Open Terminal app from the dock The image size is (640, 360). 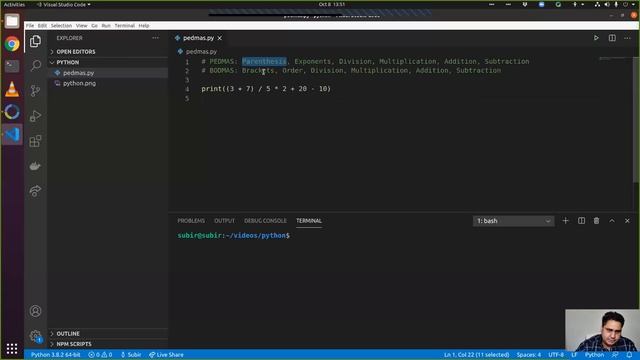12,66
